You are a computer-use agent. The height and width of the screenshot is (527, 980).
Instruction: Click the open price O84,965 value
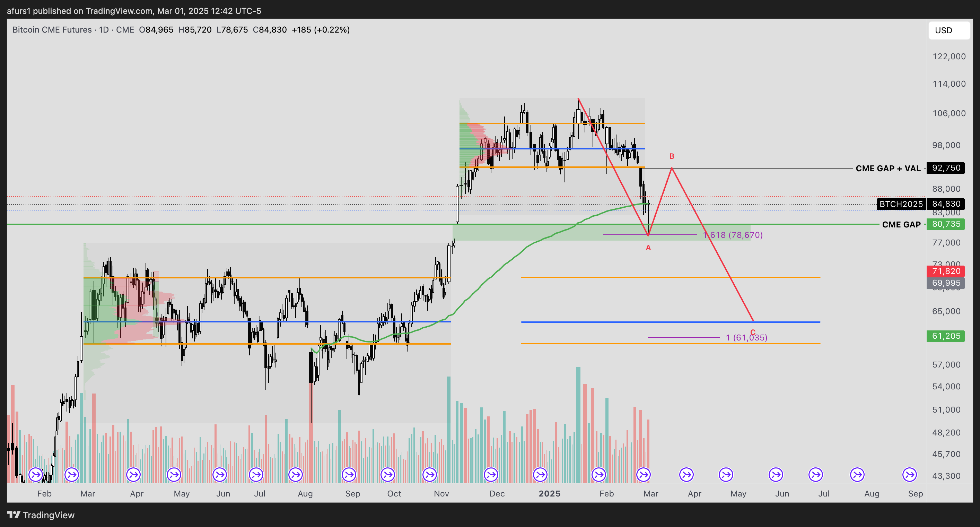tap(156, 30)
